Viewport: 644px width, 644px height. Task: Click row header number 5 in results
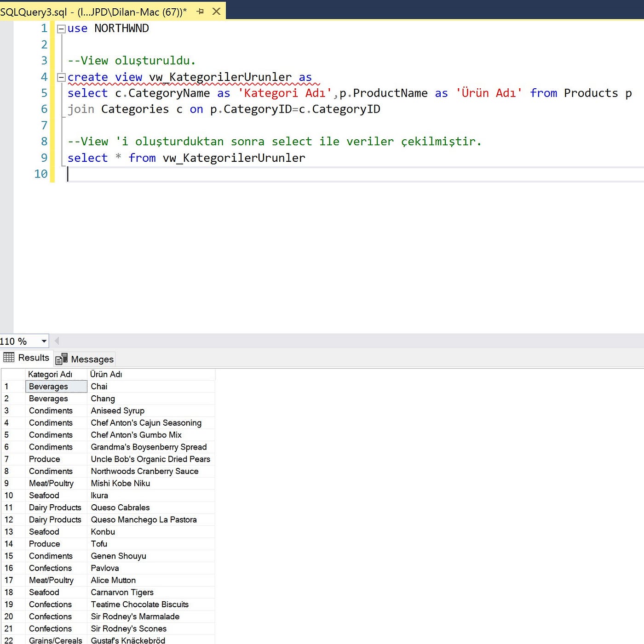[13, 435]
